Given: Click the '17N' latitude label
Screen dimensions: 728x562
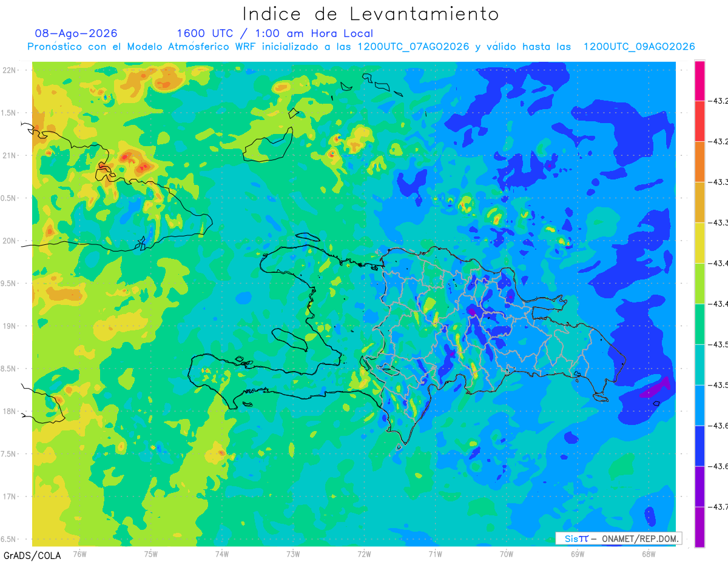Looking at the screenshot, I should click(9, 497).
